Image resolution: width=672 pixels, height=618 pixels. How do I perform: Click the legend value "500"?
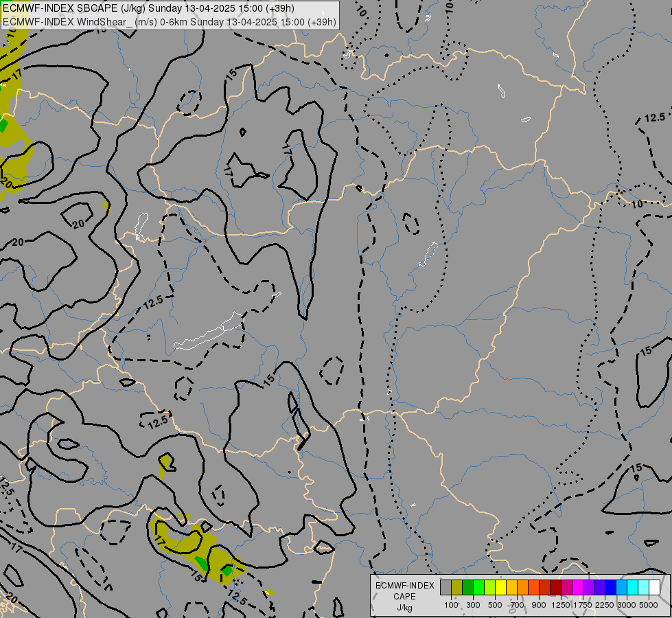(x=495, y=605)
